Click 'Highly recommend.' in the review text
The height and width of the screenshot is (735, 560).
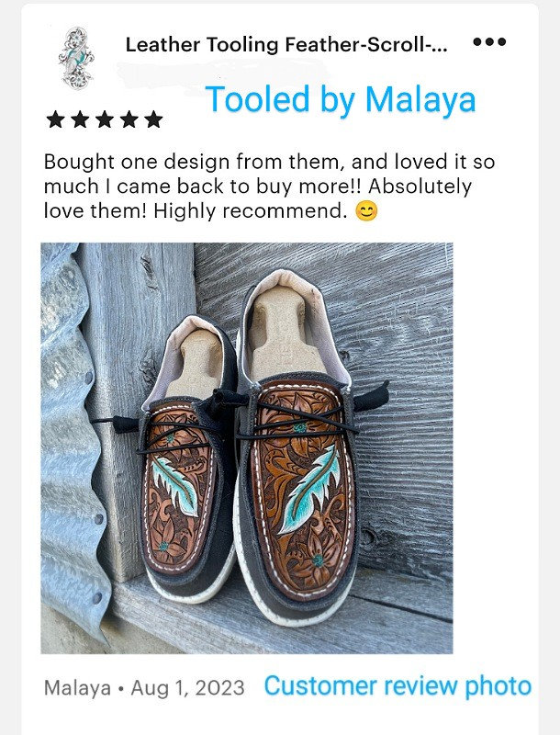250,211
